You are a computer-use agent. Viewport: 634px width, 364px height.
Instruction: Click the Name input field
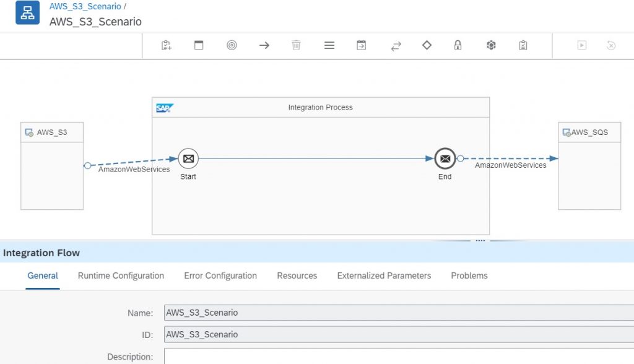[x=399, y=313]
